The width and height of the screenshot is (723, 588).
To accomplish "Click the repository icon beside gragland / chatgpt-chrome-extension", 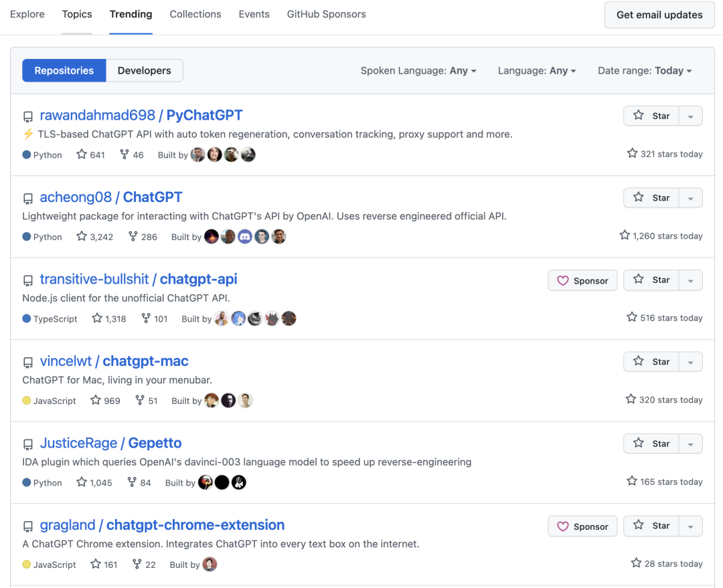I will 28,526.
